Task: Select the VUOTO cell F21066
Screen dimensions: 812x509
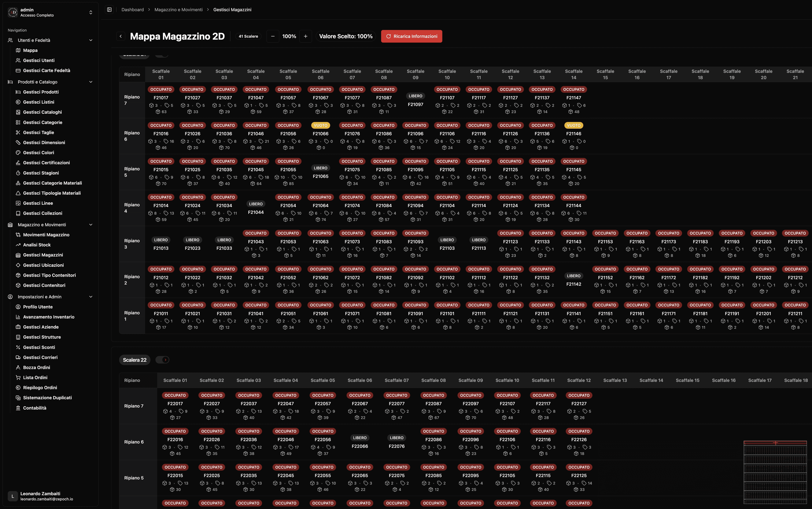Action: coord(321,136)
